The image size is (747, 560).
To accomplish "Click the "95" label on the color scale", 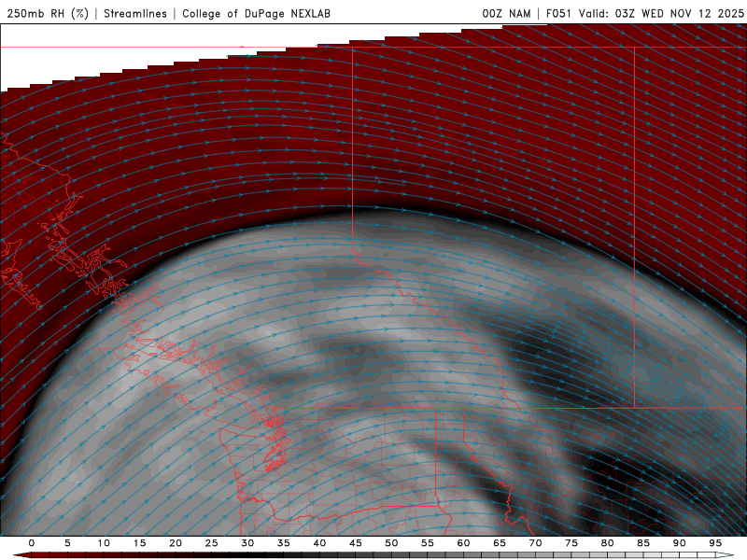I will [x=715, y=543].
